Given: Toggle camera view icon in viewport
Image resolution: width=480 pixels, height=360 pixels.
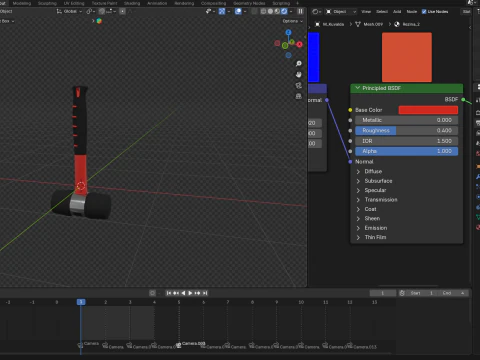Looking at the screenshot, I should pyautogui.click(x=299, y=85).
